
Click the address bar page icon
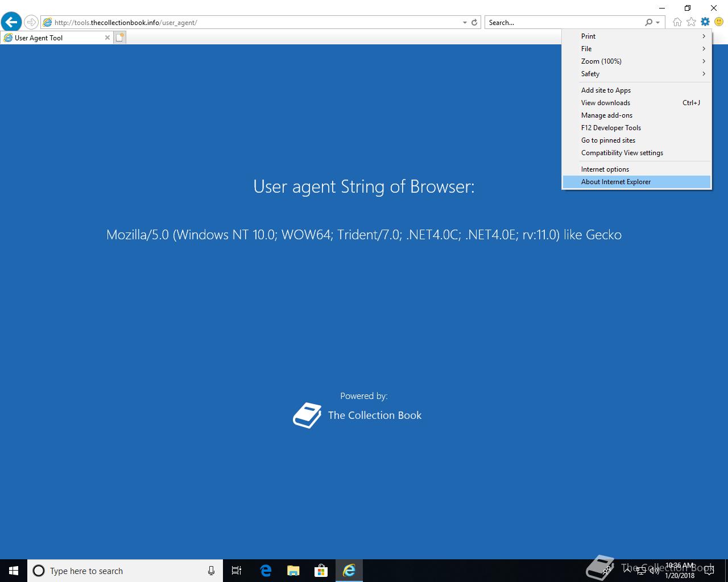(48, 23)
